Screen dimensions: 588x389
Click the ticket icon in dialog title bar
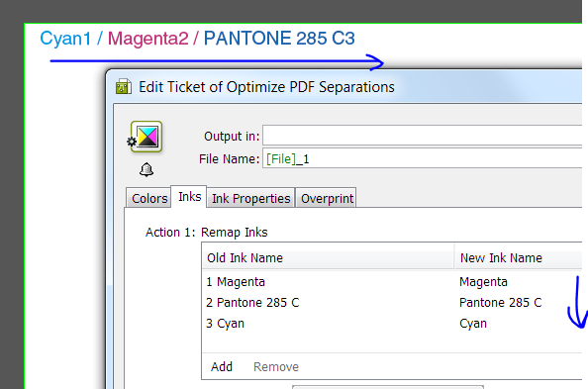[124, 87]
